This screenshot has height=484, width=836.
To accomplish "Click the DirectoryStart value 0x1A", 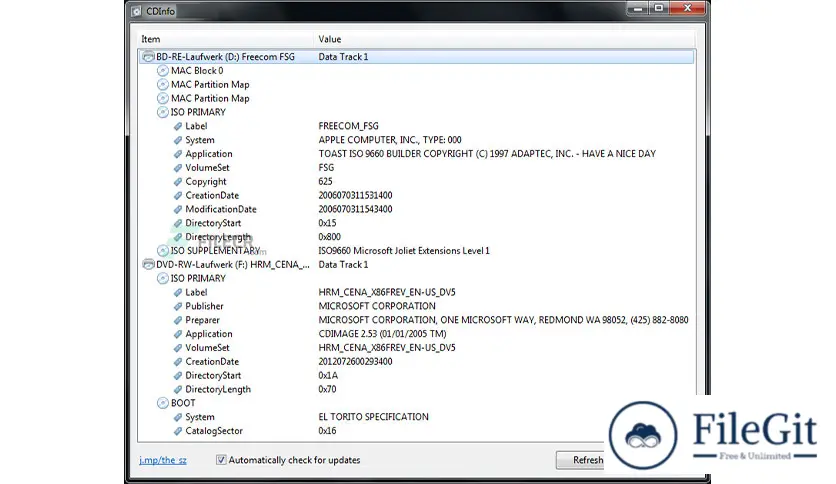I will pyautogui.click(x=328, y=376).
